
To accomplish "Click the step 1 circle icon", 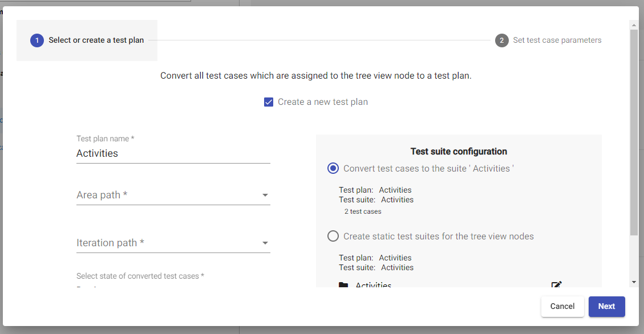I will [x=37, y=40].
